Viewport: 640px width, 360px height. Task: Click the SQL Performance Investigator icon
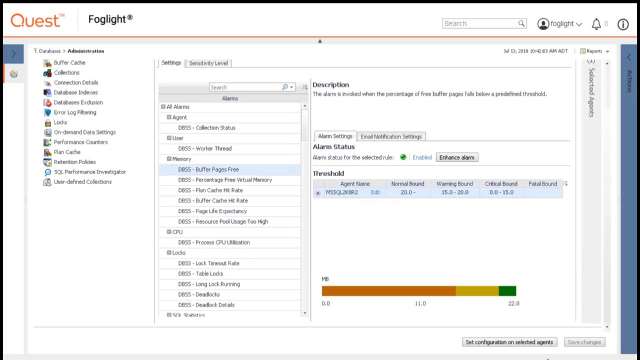[x=47, y=172]
